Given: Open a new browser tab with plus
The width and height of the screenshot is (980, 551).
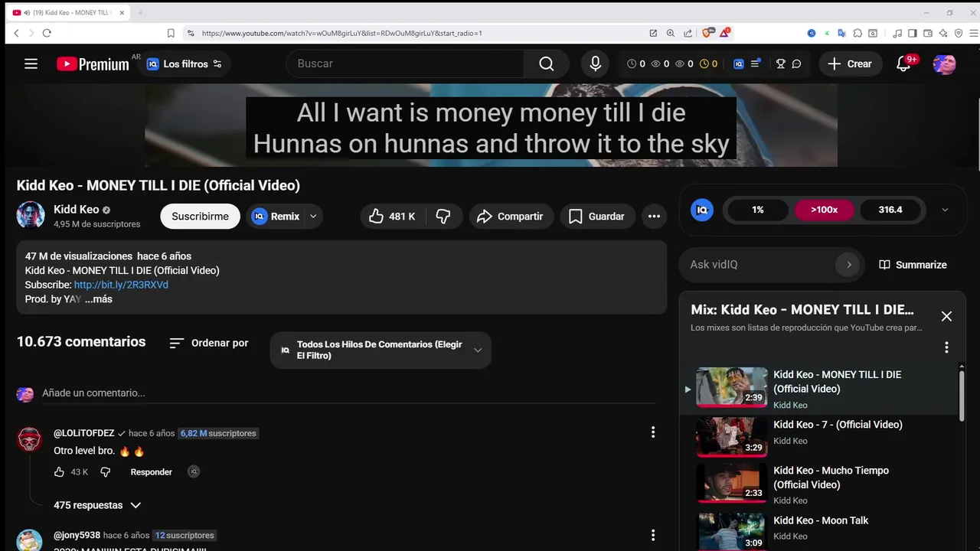Looking at the screenshot, I should pos(140,12).
